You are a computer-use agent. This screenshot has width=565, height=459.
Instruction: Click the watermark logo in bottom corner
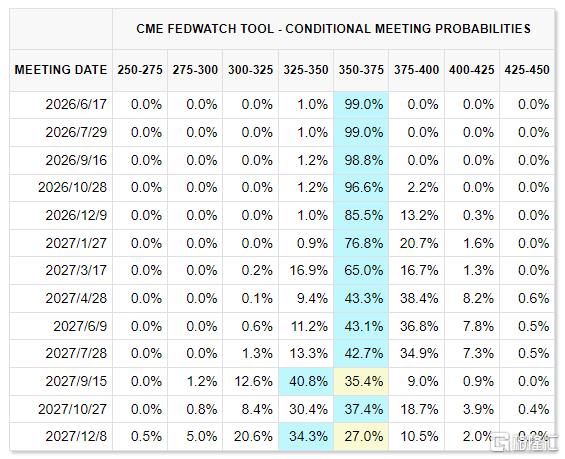point(523,442)
